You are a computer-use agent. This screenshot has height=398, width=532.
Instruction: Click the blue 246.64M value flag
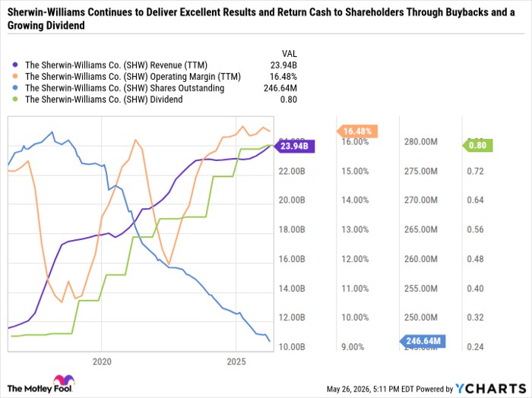(423, 341)
